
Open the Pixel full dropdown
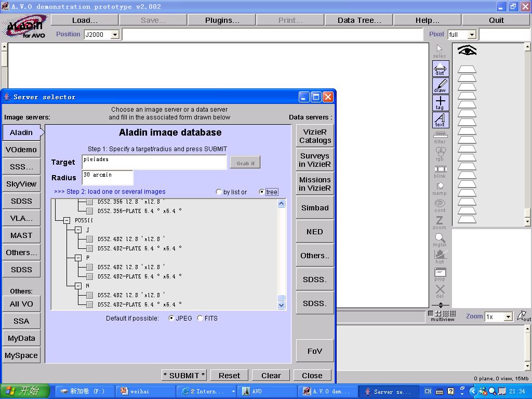tap(472, 35)
